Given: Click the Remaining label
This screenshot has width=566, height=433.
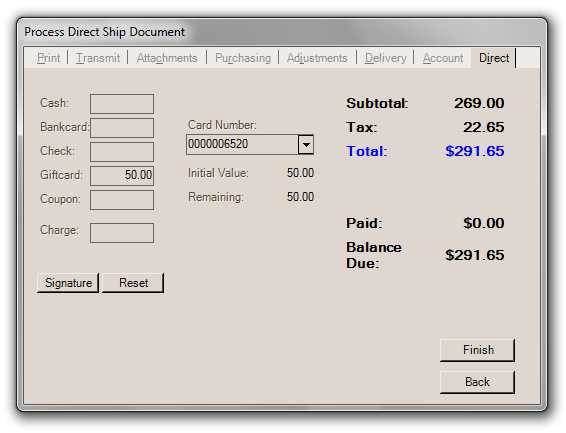Looking at the screenshot, I should 216,197.
